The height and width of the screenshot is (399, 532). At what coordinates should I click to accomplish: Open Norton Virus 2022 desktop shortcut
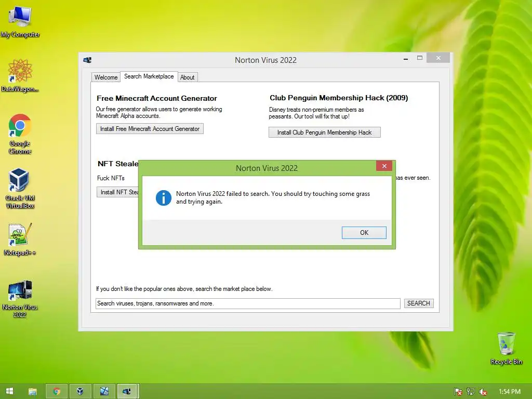[x=20, y=299]
